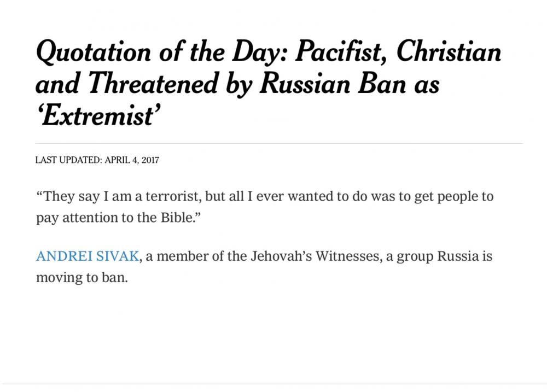Click the word "Bible" in the quote
This screenshot has height=392, width=547.
(x=176, y=218)
